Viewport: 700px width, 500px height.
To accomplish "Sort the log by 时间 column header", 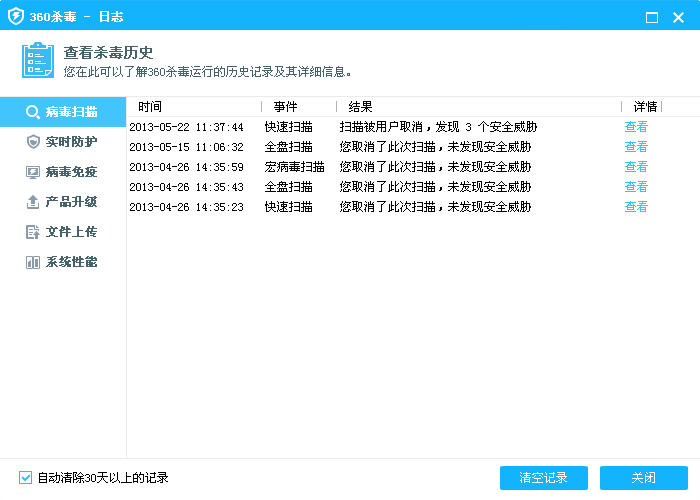I will [150, 107].
